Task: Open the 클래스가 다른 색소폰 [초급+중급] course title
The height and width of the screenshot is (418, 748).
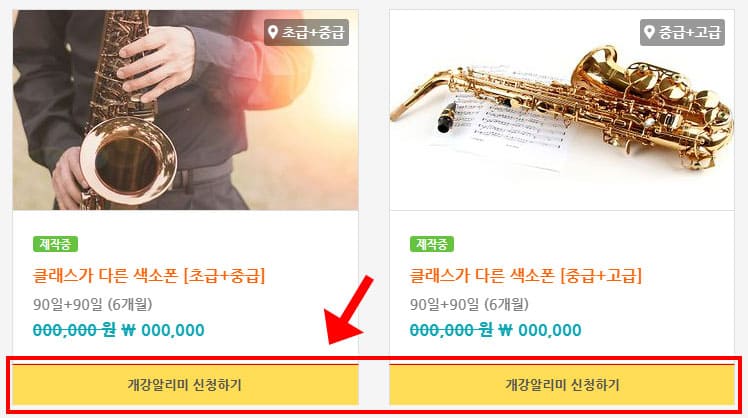Action: [149, 276]
